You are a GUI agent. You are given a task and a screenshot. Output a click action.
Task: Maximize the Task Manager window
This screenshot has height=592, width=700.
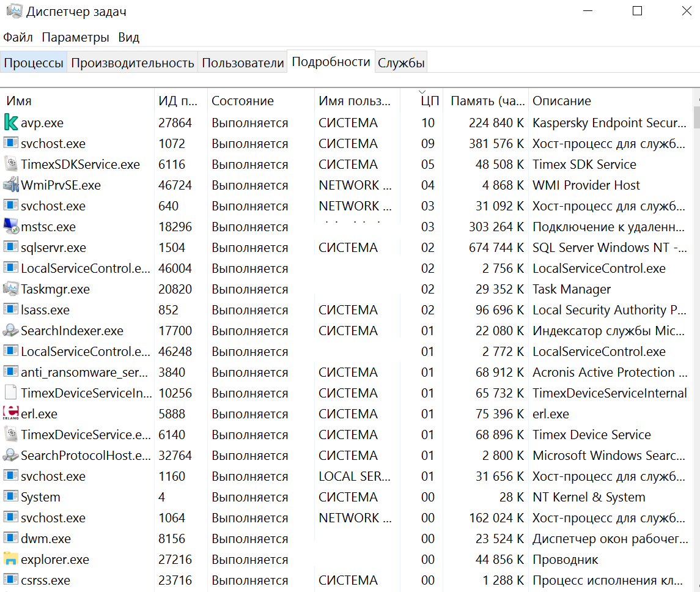[637, 11]
